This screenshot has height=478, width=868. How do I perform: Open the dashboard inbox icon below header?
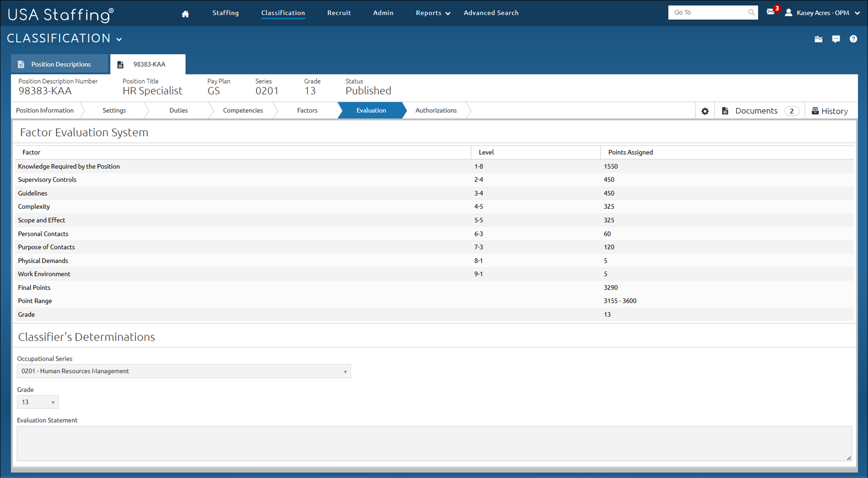818,39
